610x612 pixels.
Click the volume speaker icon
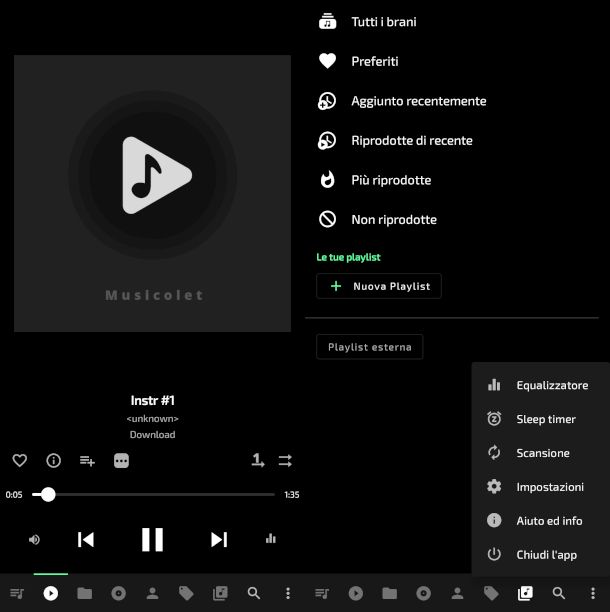pos(35,540)
